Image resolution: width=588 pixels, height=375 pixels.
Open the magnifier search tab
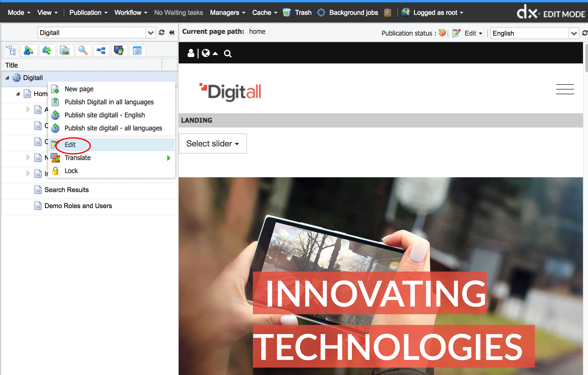click(83, 50)
